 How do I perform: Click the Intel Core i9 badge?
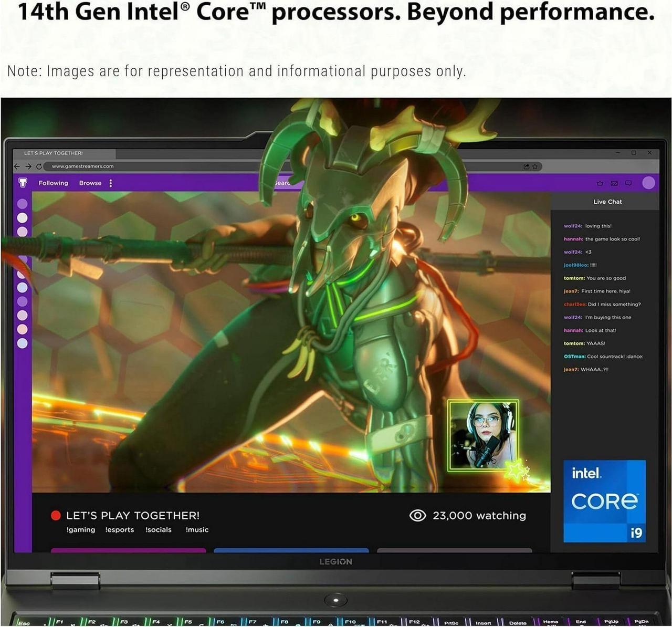tap(604, 501)
